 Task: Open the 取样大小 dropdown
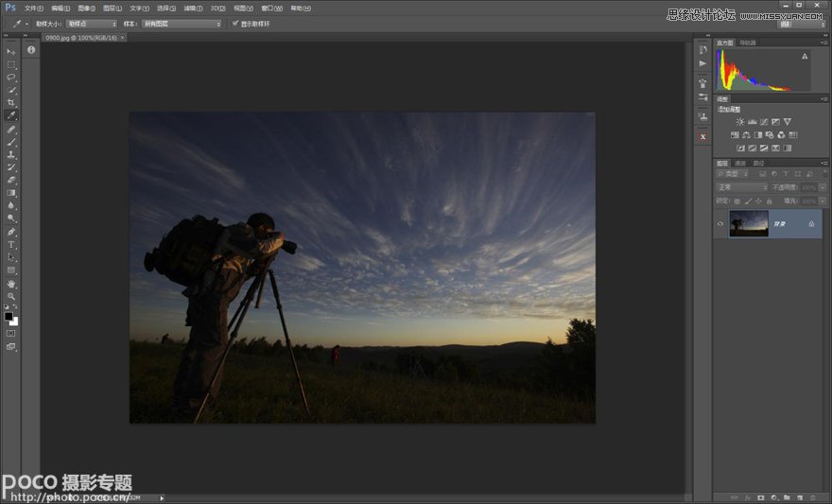point(92,24)
